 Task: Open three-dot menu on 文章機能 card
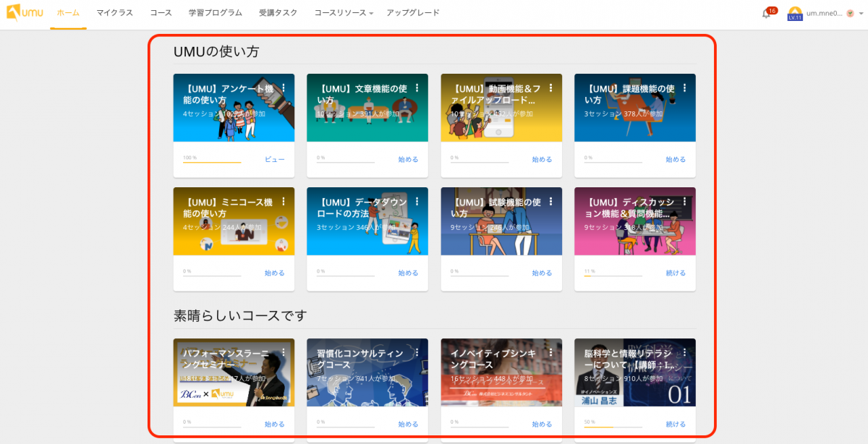coord(417,88)
